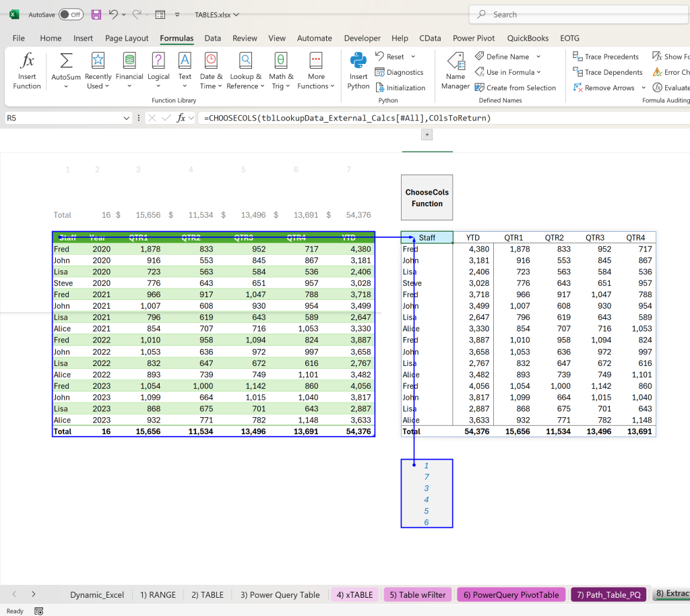Click Create from Selection
Screen dimensions: 690x616
pyautogui.click(x=515, y=88)
